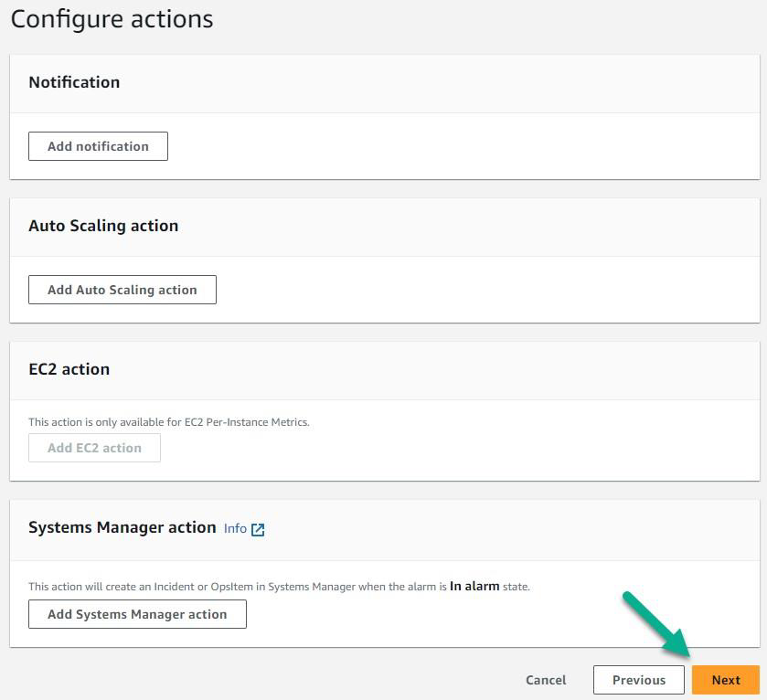Open the Info link for Systems Manager
The height and width of the screenshot is (700, 767).
point(235,528)
